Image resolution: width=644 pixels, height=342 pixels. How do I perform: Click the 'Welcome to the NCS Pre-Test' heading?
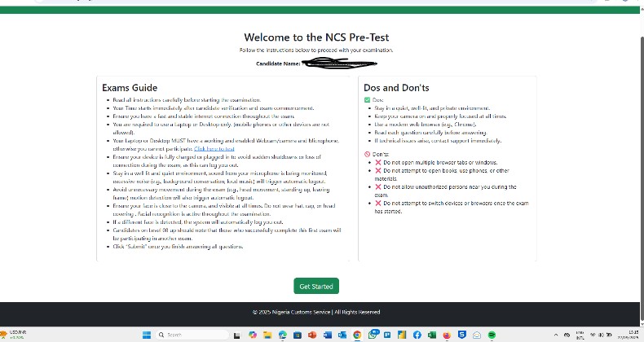316,37
